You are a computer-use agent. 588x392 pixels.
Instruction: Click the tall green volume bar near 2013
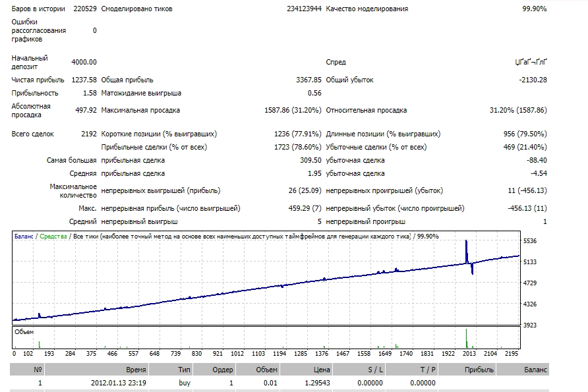467,339
